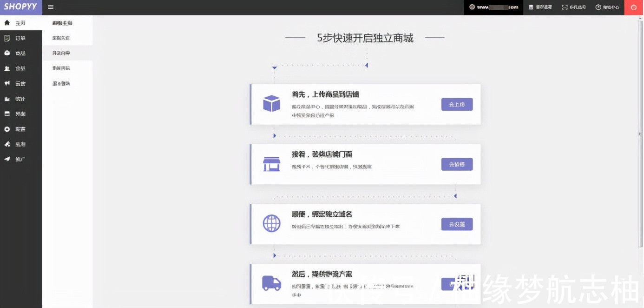Click 去上传 button on upload products card
This screenshot has height=308, width=644.
pos(457,104)
